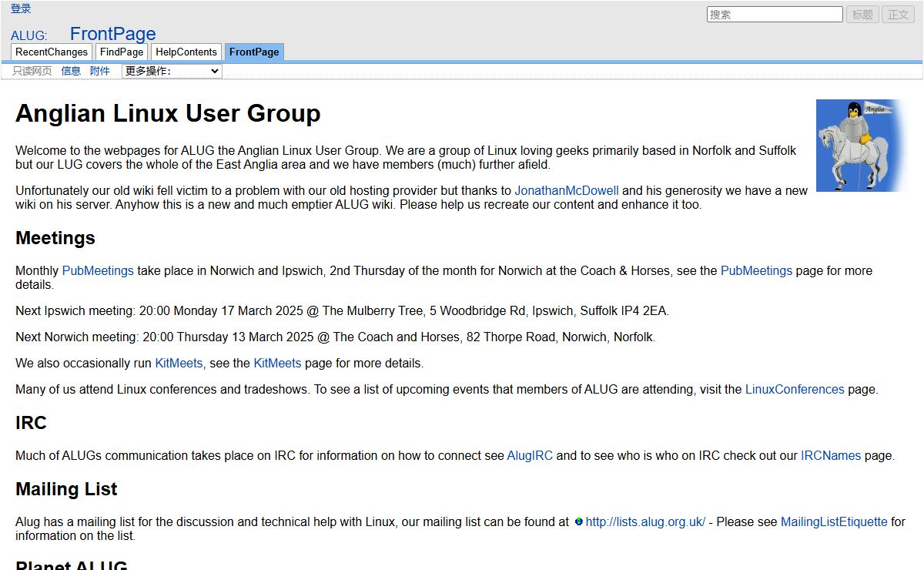Follow the KitMeets link before 'page for more details'
Viewport: 924px width, 570px height.
click(277, 364)
